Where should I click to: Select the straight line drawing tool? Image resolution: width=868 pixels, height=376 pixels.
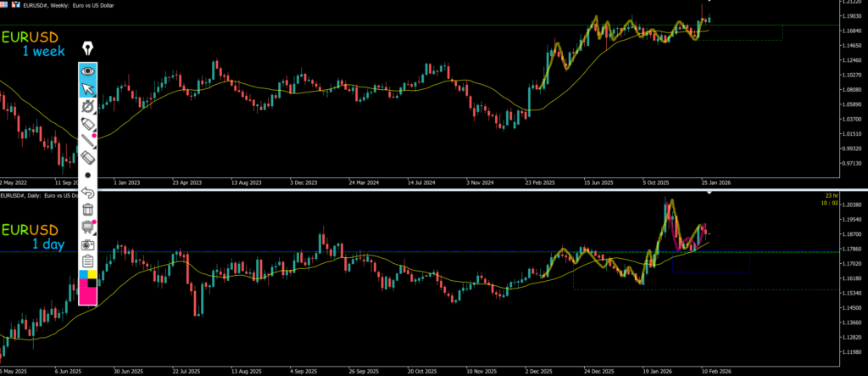(87, 141)
